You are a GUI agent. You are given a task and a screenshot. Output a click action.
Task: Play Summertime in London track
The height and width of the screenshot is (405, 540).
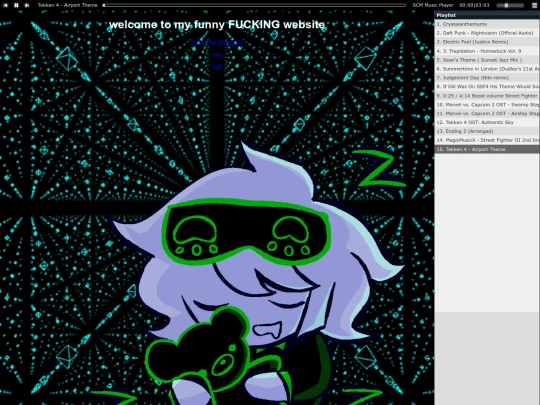487,69
